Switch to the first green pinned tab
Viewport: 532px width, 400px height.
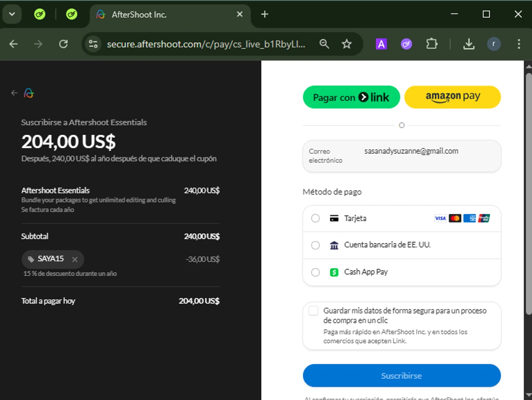pos(40,14)
